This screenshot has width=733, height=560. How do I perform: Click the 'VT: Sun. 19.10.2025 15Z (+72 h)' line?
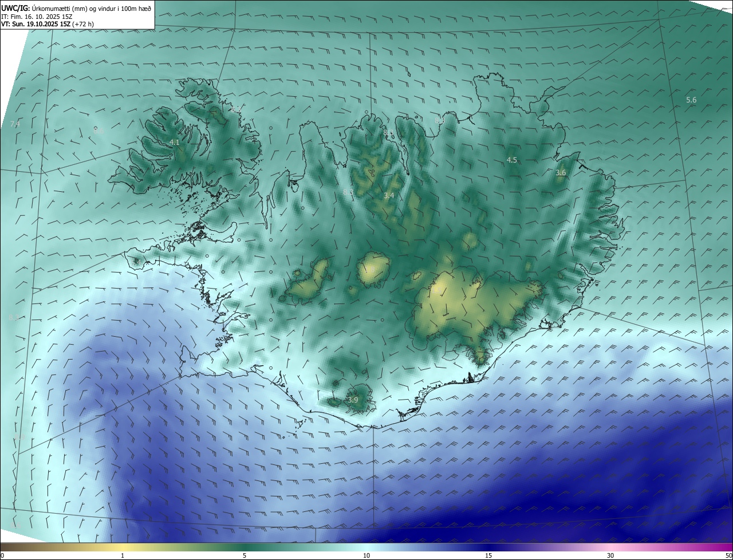(48, 24)
